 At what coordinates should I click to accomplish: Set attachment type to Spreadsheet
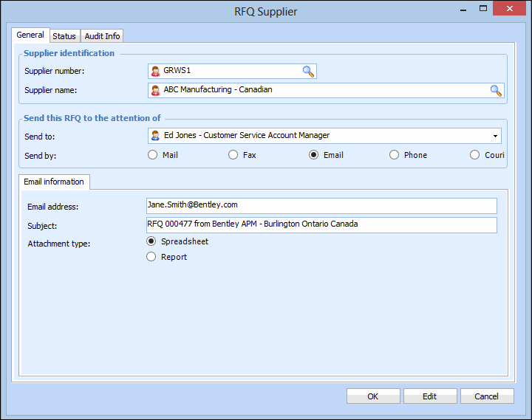152,241
